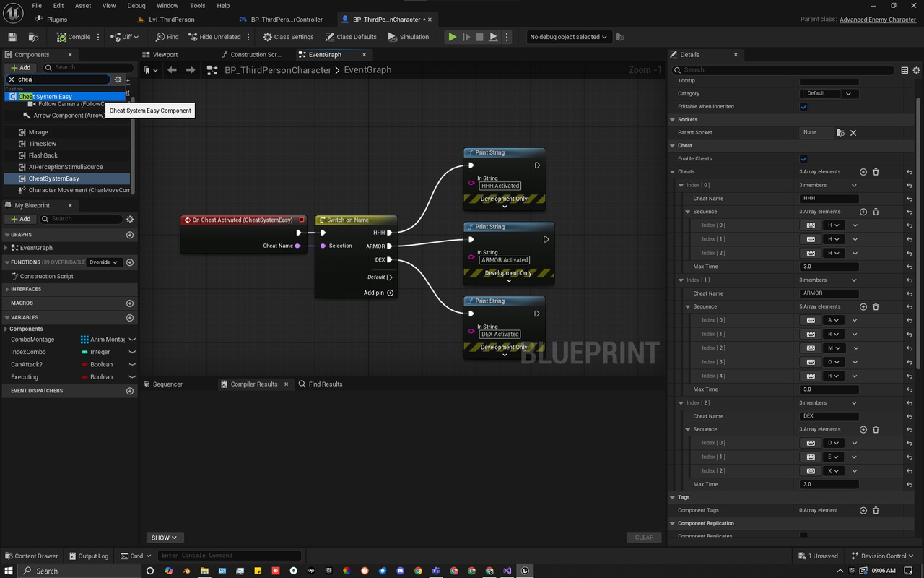Clear the Parent Socket with the X icon

(853, 133)
